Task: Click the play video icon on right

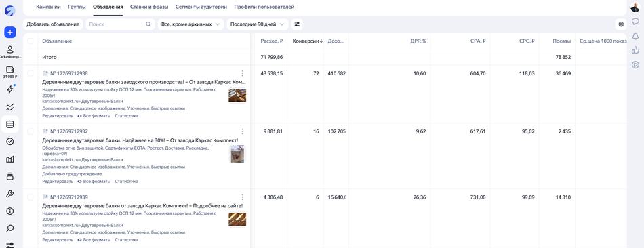Action: coord(635,64)
